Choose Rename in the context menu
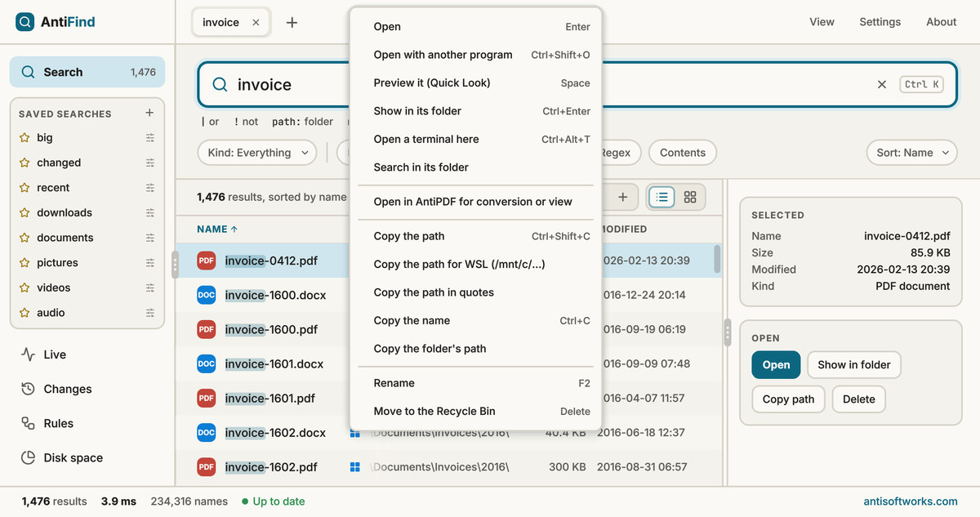The width and height of the screenshot is (980, 517). pos(475,383)
